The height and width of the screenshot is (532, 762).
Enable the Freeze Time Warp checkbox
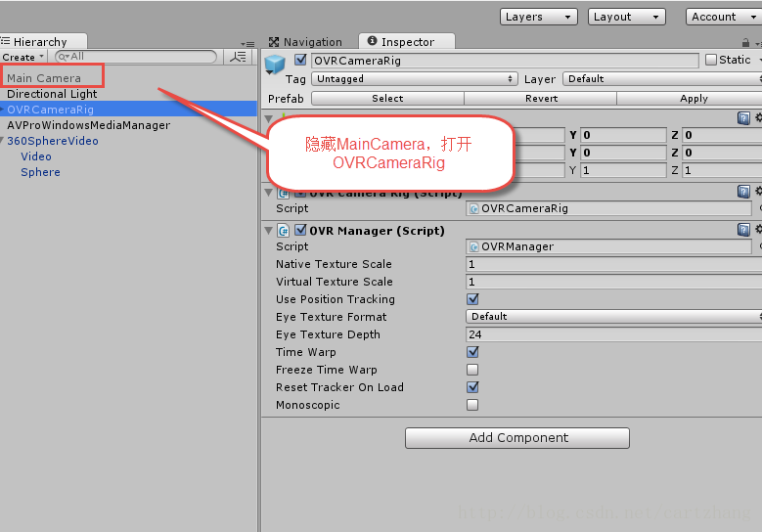point(472,370)
